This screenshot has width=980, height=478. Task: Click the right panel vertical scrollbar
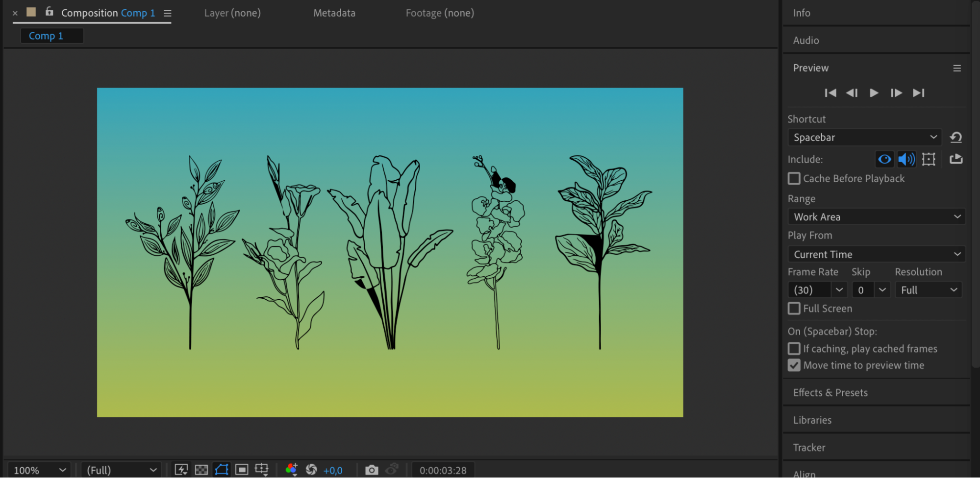[x=976, y=184]
